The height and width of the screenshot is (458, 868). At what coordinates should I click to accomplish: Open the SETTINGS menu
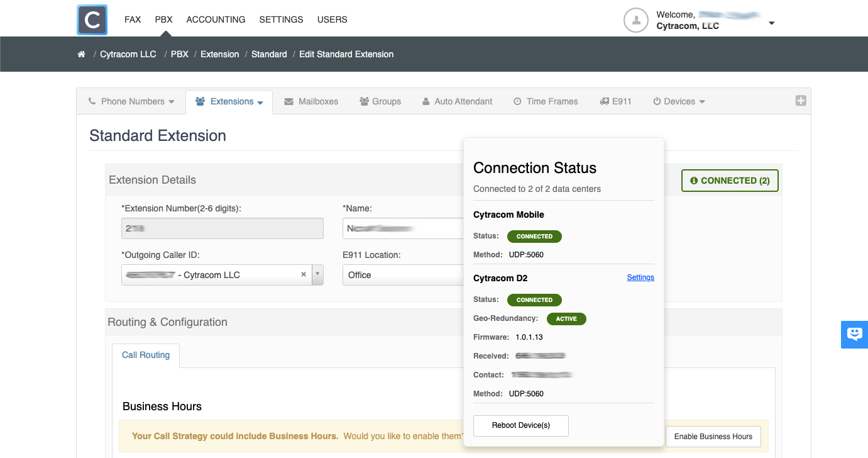point(281,20)
